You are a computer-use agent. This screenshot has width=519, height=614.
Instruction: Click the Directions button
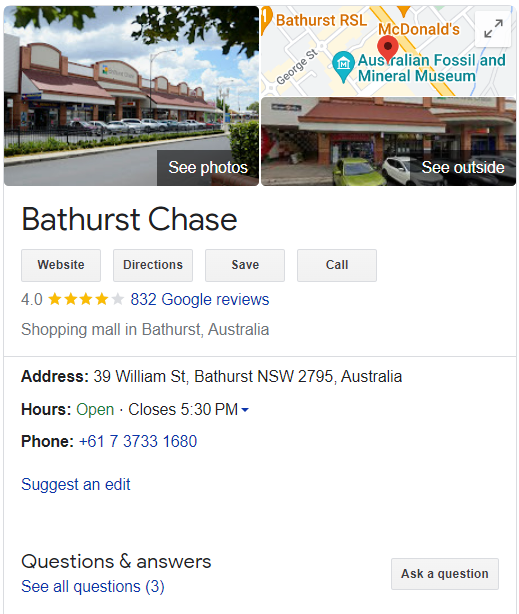pyautogui.click(x=153, y=265)
